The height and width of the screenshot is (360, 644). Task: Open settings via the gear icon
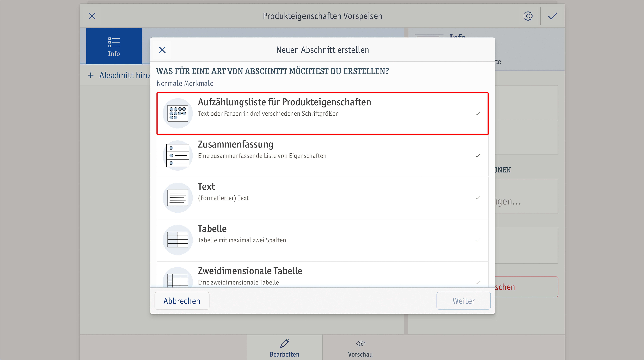(x=528, y=16)
